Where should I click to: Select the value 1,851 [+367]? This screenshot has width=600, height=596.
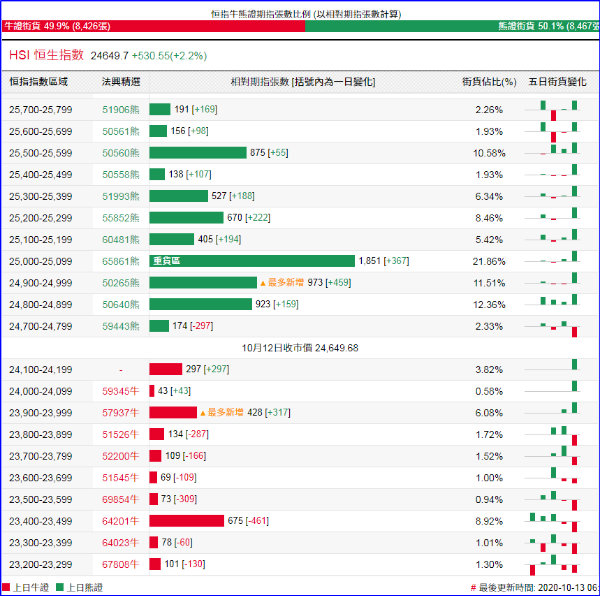[384, 261]
